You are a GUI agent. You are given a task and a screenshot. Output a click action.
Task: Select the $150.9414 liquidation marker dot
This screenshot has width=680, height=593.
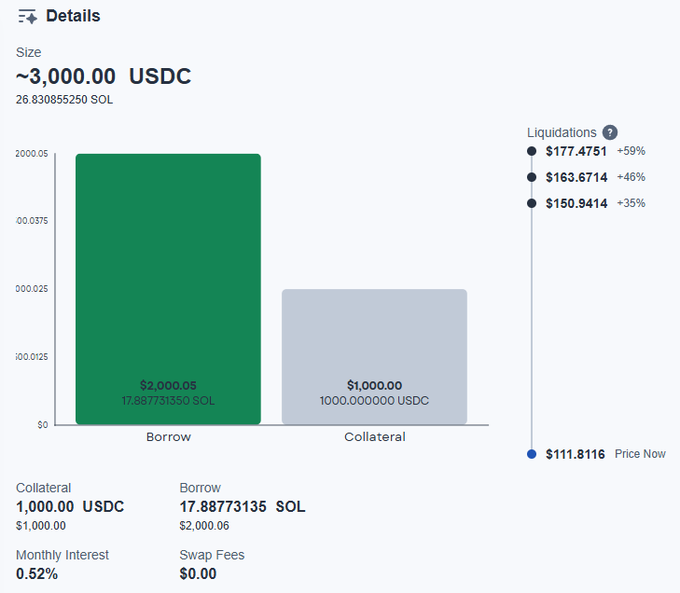[x=531, y=203]
